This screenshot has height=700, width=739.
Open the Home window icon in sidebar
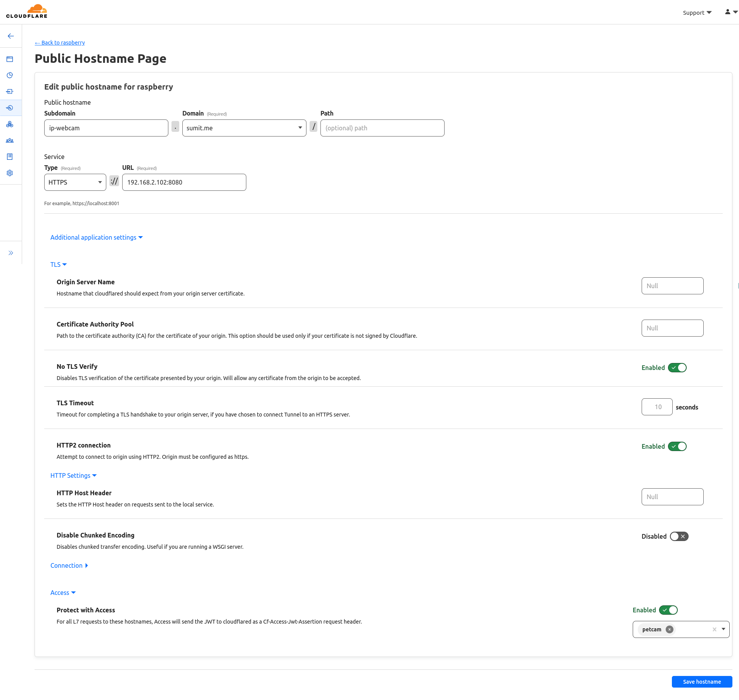10,59
